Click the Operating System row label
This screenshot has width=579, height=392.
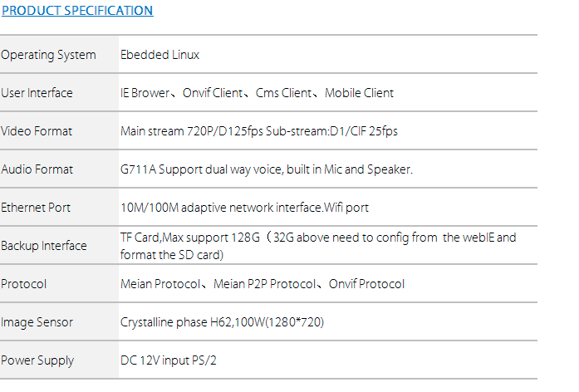48,55
